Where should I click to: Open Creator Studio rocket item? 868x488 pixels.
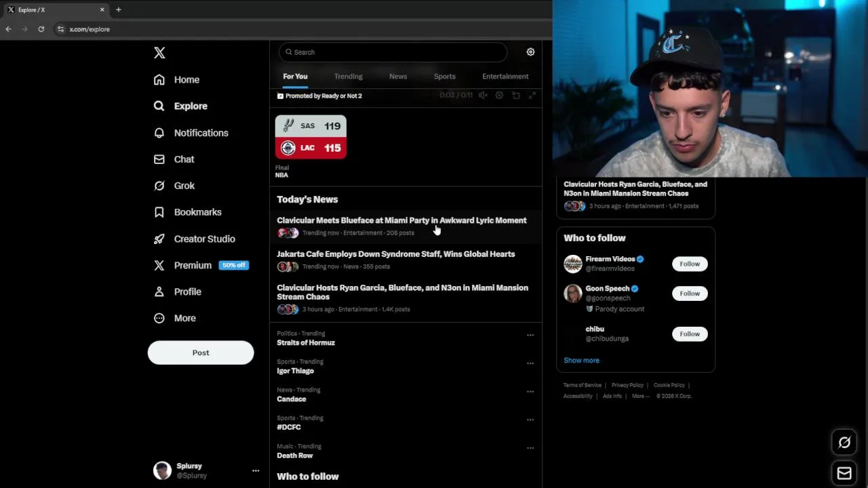195,239
